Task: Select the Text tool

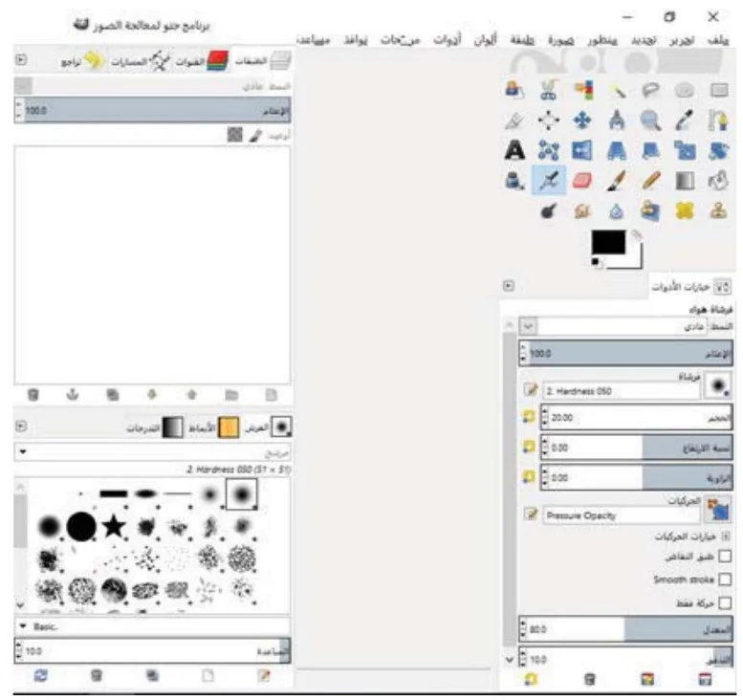Action: [x=514, y=151]
